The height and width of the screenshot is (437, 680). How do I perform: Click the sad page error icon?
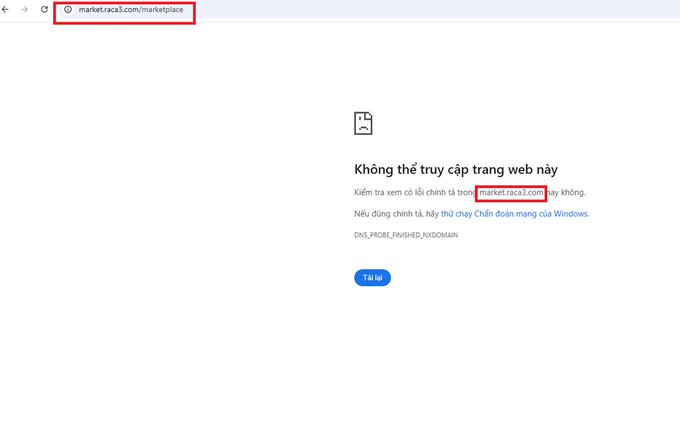[x=363, y=123]
